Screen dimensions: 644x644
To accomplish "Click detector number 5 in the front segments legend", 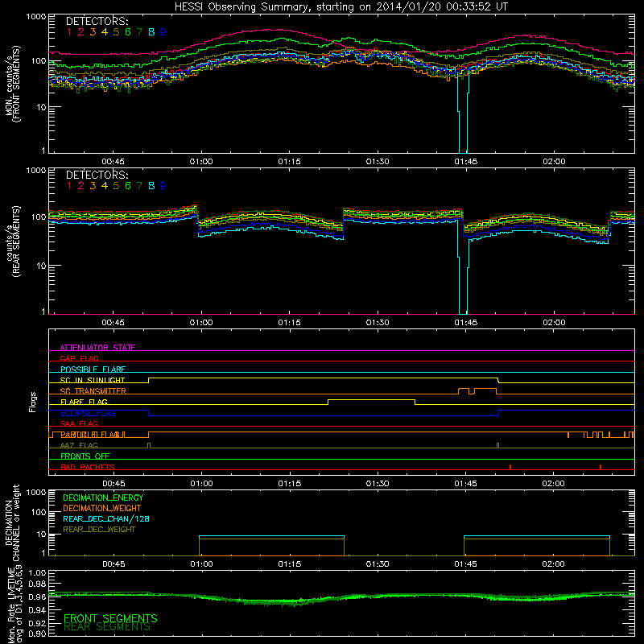I will pyautogui.click(x=116, y=32).
